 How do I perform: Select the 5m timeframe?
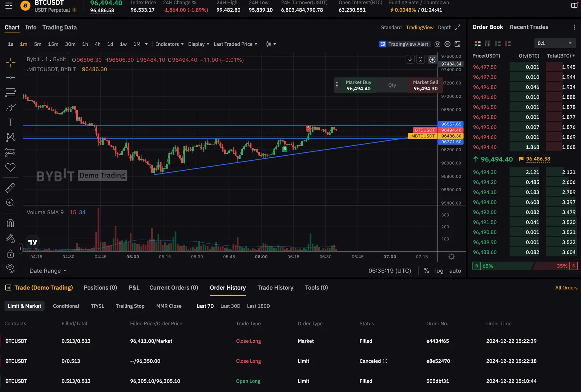pos(38,44)
